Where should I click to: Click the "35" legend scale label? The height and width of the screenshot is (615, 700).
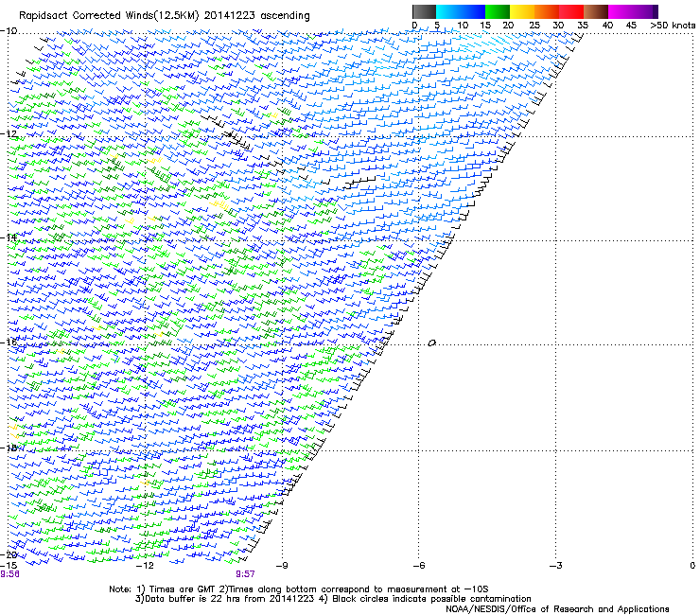click(x=583, y=26)
